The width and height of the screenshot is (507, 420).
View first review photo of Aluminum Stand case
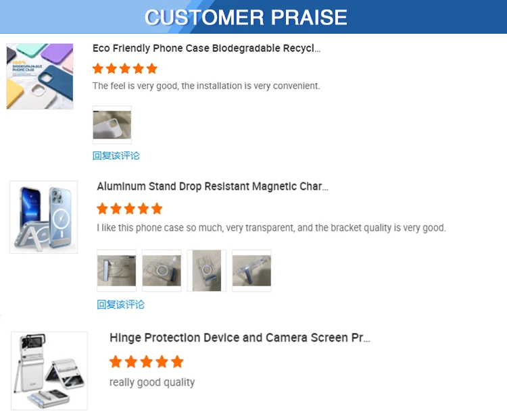point(116,271)
